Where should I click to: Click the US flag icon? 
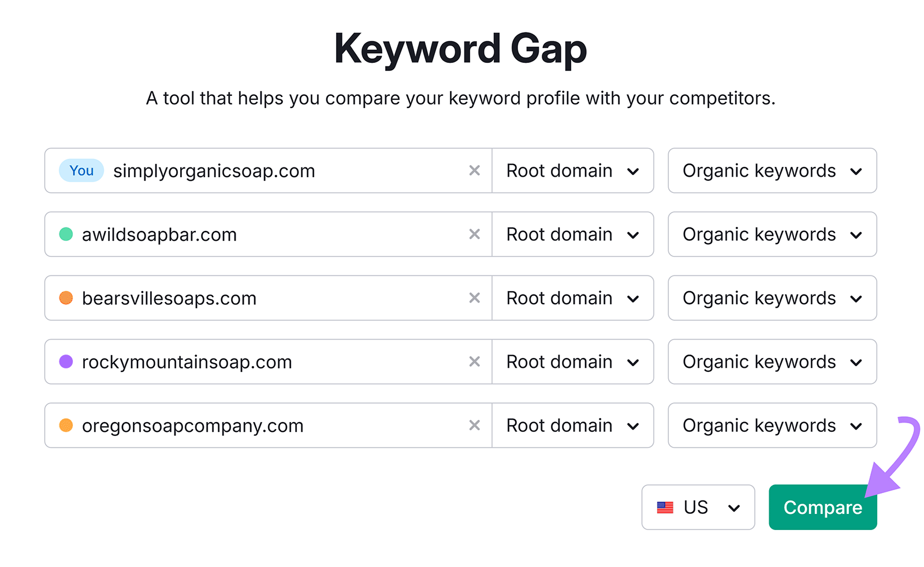click(665, 507)
